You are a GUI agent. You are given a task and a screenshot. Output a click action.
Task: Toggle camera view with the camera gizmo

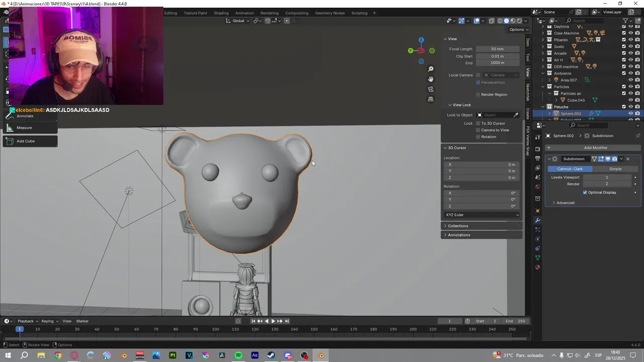pyautogui.click(x=431, y=89)
